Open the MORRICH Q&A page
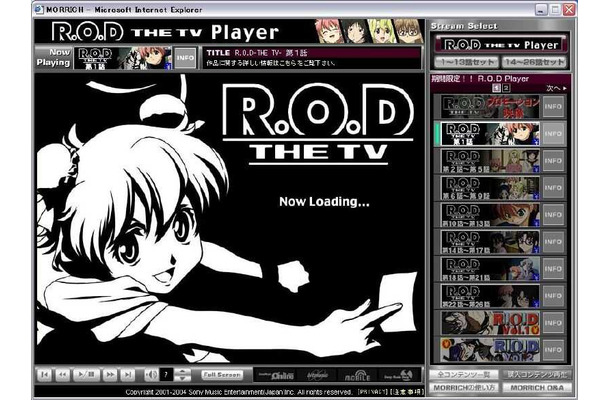Screen dimensions: 610x400 point(536,388)
